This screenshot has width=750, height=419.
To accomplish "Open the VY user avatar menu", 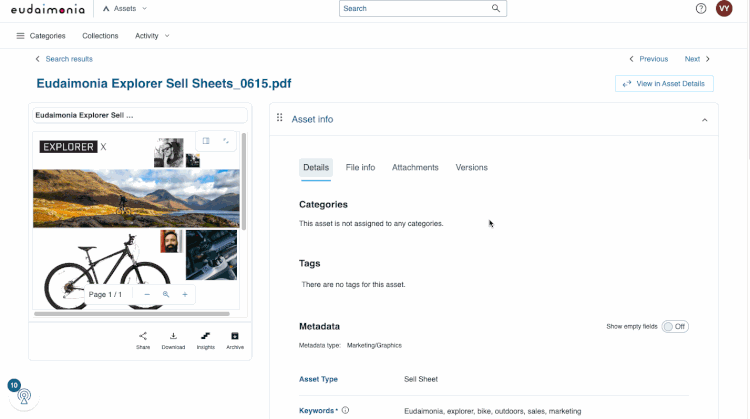I will tap(724, 8).
